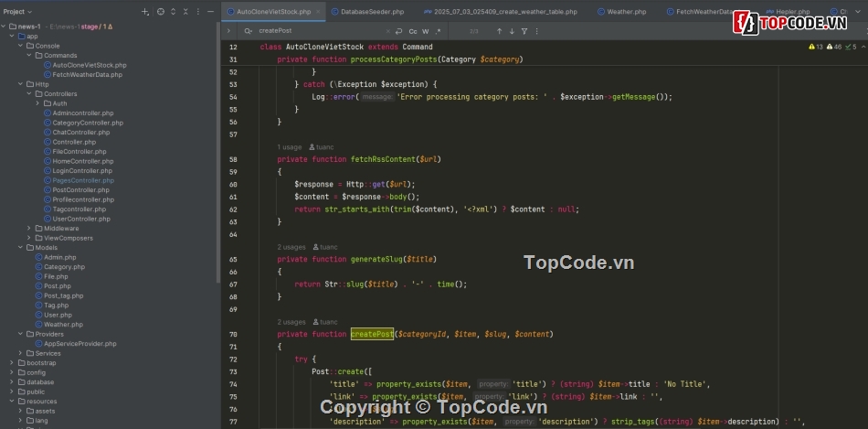The height and width of the screenshot is (429, 868).
Task: Collapse the Models folder
Action: point(20,248)
